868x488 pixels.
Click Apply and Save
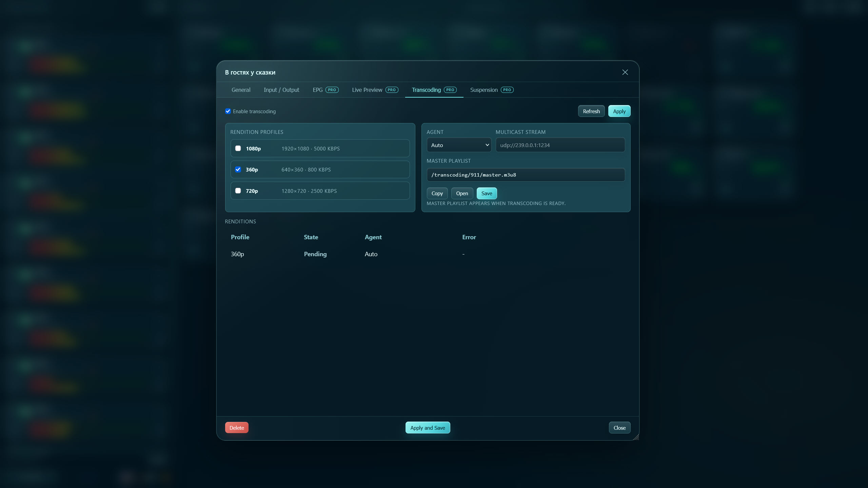[428, 428]
